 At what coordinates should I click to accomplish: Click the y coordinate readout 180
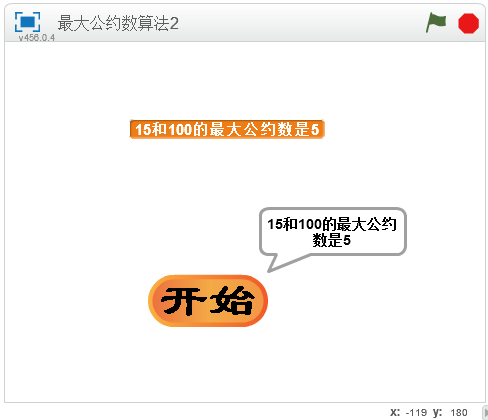[x=459, y=413]
